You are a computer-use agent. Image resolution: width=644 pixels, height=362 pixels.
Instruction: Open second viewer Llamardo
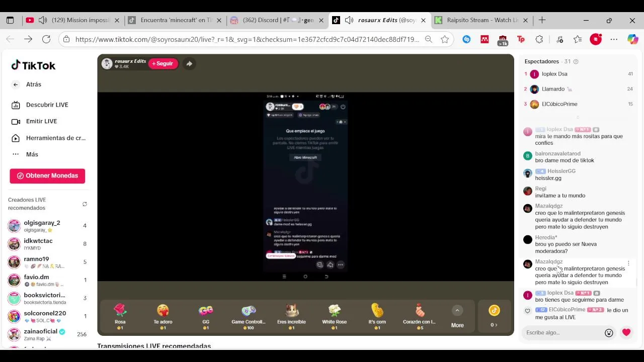(x=579, y=89)
